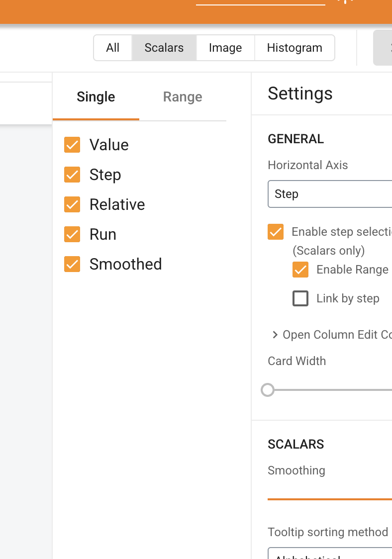This screenshot has height=559, width=392.
Task: Click the search field in the orange header
Action: tap(260, 5)
